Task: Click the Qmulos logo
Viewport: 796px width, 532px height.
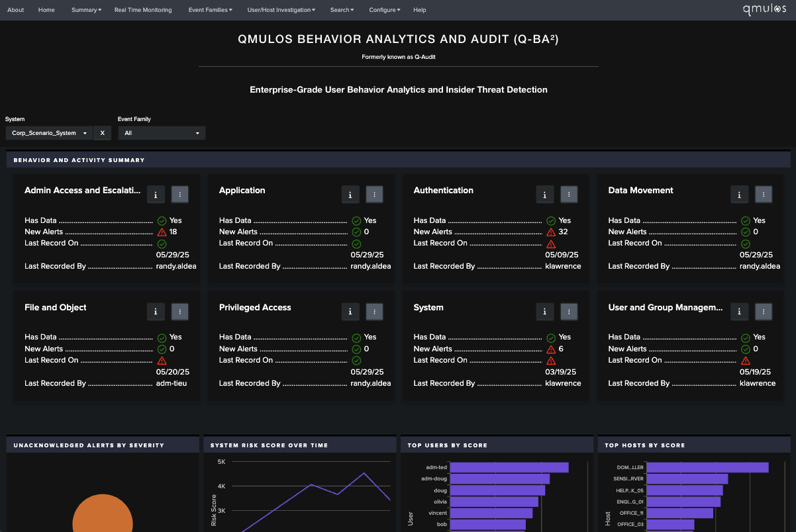Action: (x=765, y=9)
